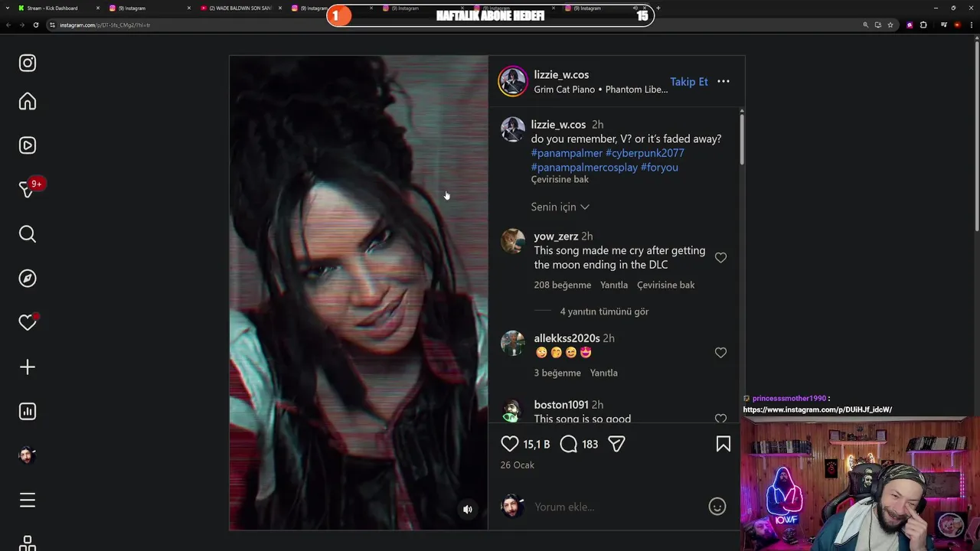
Task: Toggle video sound speaker icon
Action: click(468, 510)
